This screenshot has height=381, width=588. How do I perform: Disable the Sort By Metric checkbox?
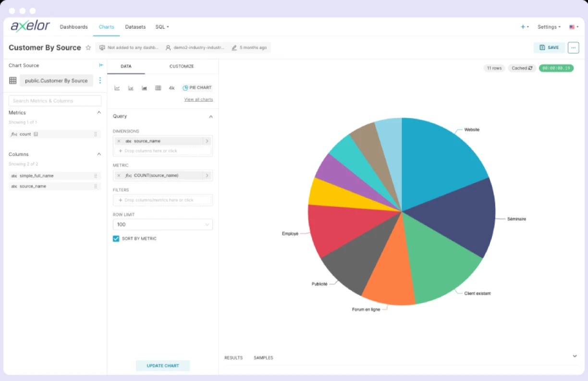(x=116, y=238)
